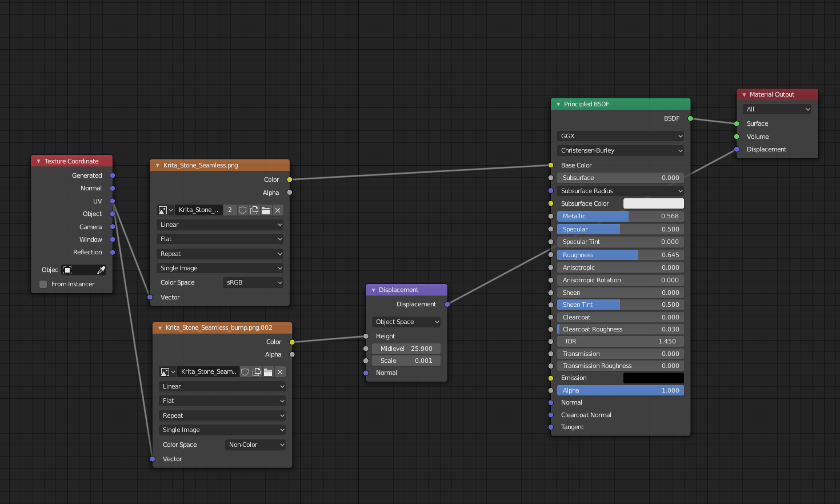Collapse the Krita_Stone_Seamless_bump.png.002 node
Screen dimensions: 840x504
(159, 327)
